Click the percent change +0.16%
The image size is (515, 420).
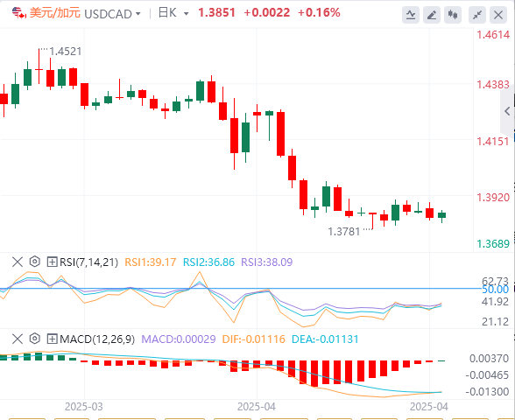click(319, 13)
